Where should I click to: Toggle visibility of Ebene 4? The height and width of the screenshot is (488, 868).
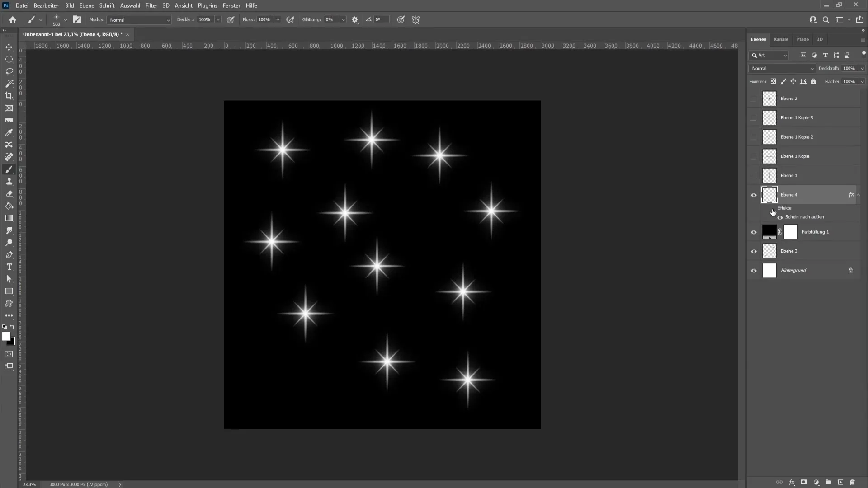point(754,194)
